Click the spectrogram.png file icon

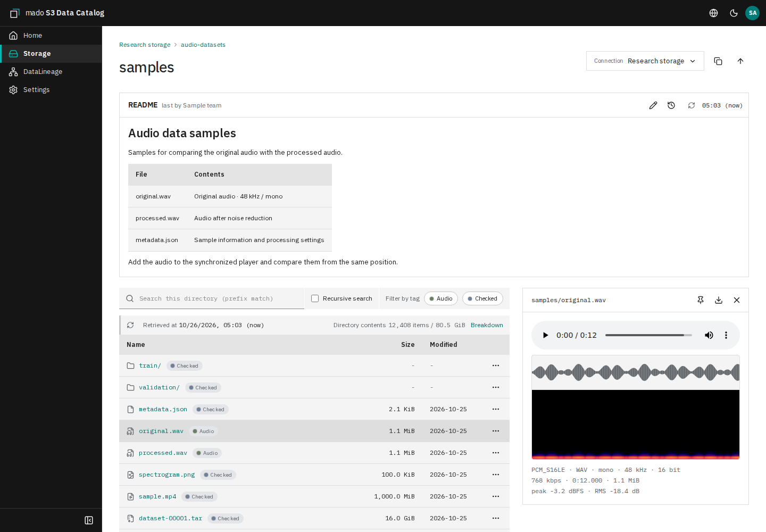click(130, 475)
